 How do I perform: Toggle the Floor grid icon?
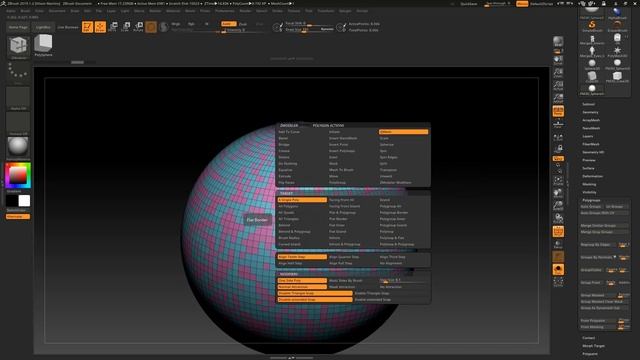558,123
